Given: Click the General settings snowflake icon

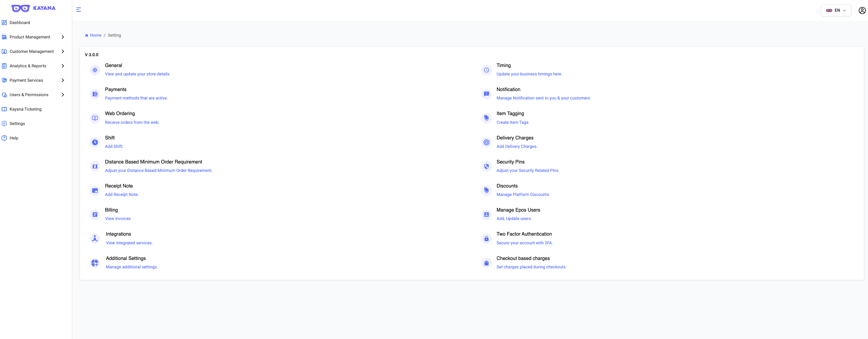Looking at the screenshot, I should pos(95,70).
